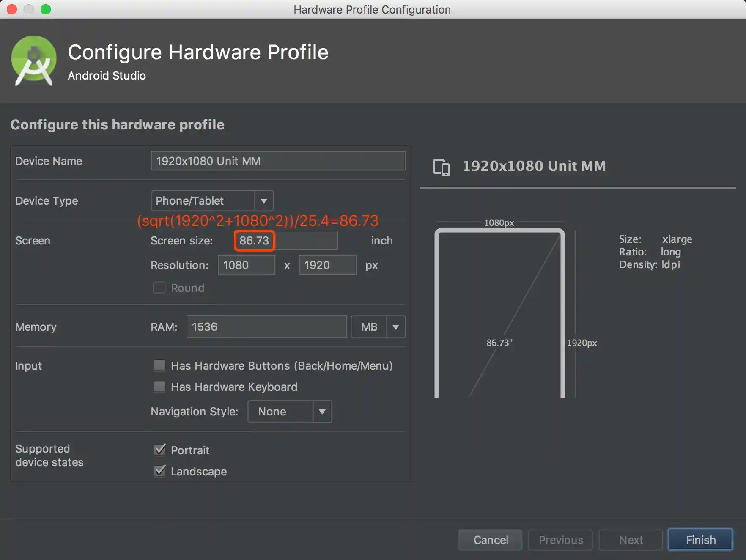
Task: Enable Has Hardware Keyboard checkbox
Action: (x=159, y=387)
